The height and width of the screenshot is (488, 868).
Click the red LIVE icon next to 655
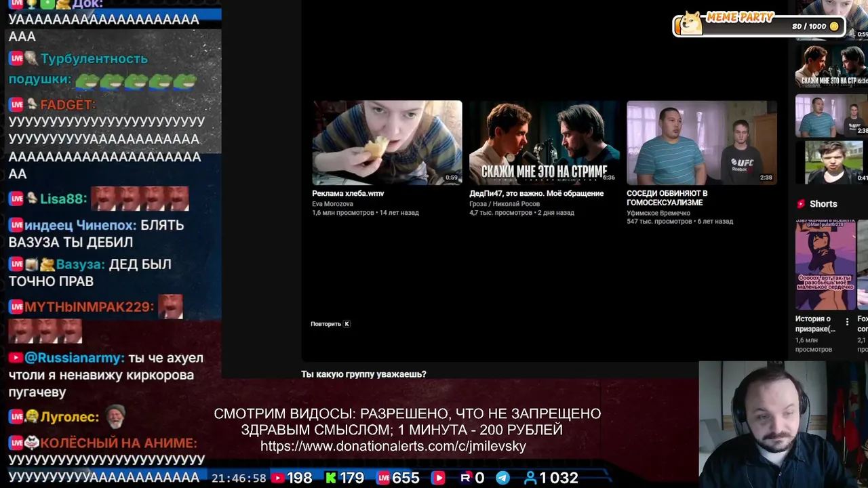coord(383,479)
